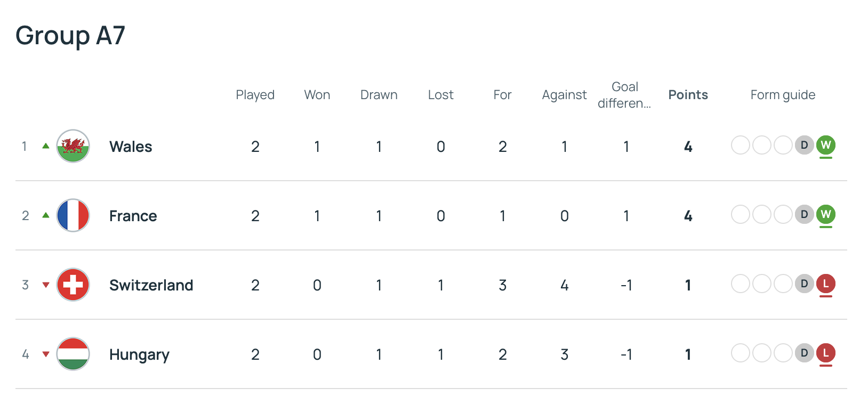Click Hungary's grey D form badge
This screenshot has width=868, height=404.
[804, 353]
